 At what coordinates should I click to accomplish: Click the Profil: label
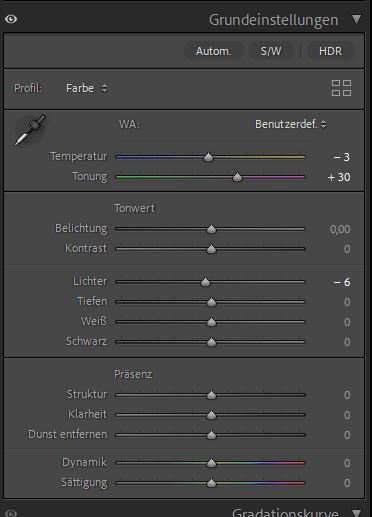pos(28,88)
